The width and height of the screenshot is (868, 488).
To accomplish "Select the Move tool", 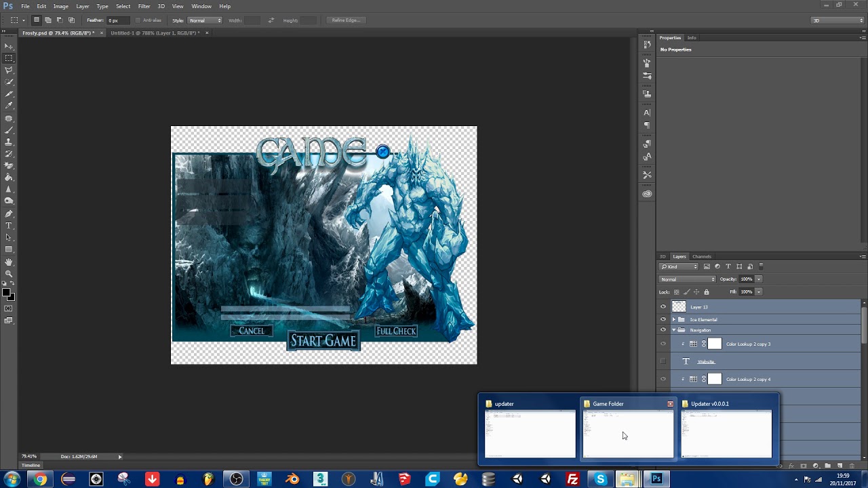I will point(9,46).
